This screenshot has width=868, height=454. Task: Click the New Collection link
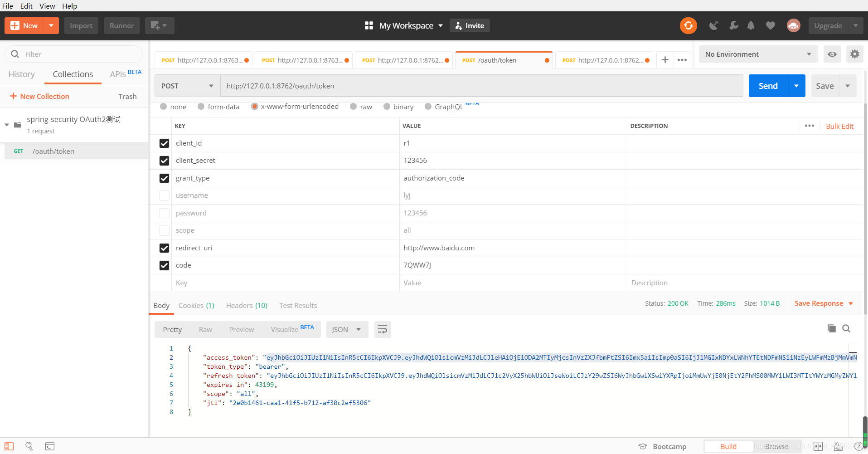[x=39, y=96]
